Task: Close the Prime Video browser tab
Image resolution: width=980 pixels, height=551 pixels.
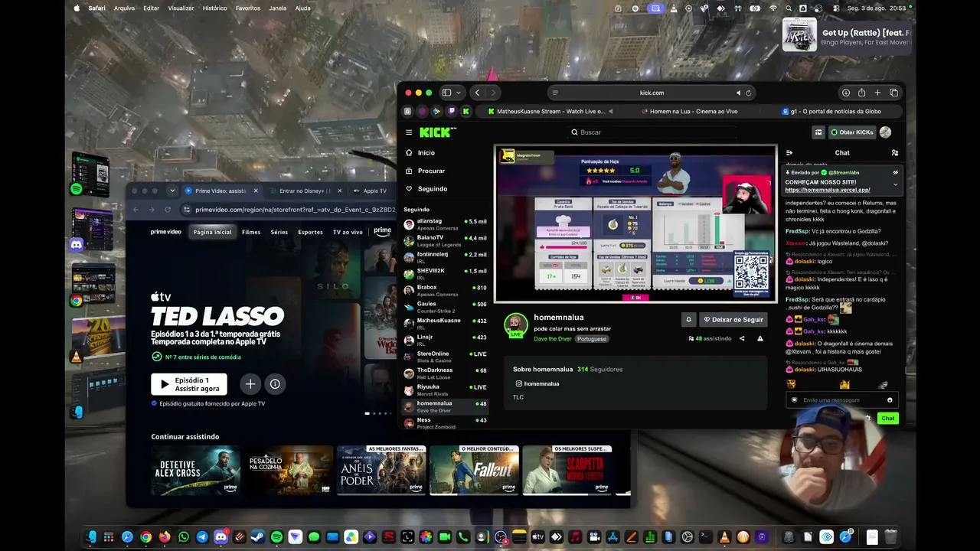Action: pos(256,191)
